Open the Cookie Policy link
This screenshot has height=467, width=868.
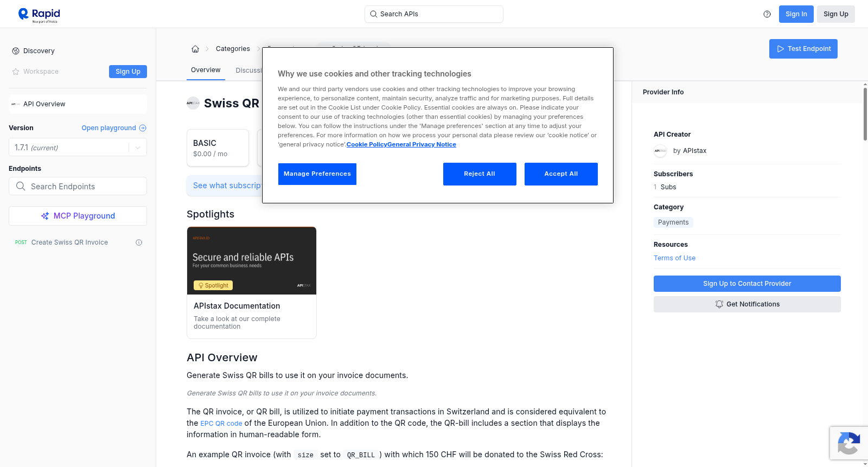(367, 144)
